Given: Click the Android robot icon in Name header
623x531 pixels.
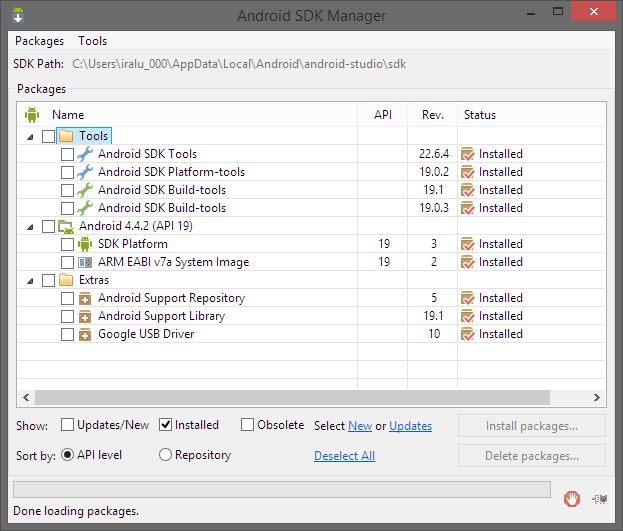Looking at the screenshot, I should (x=30, y=115).
